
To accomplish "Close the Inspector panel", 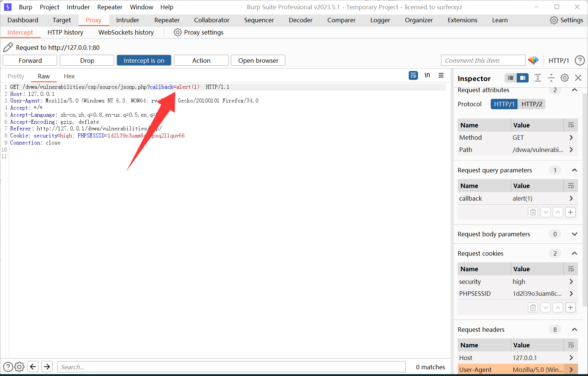I will (x=578, y=78).
